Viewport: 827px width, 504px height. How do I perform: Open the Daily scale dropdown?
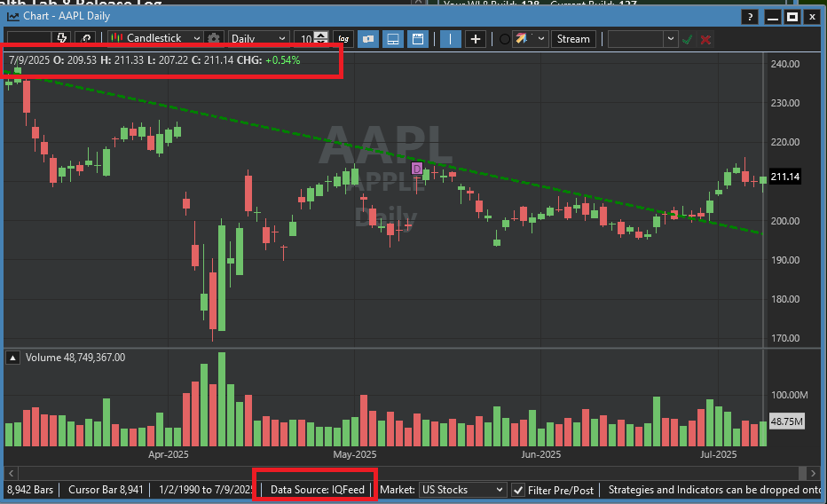click(x=258, y=38)
